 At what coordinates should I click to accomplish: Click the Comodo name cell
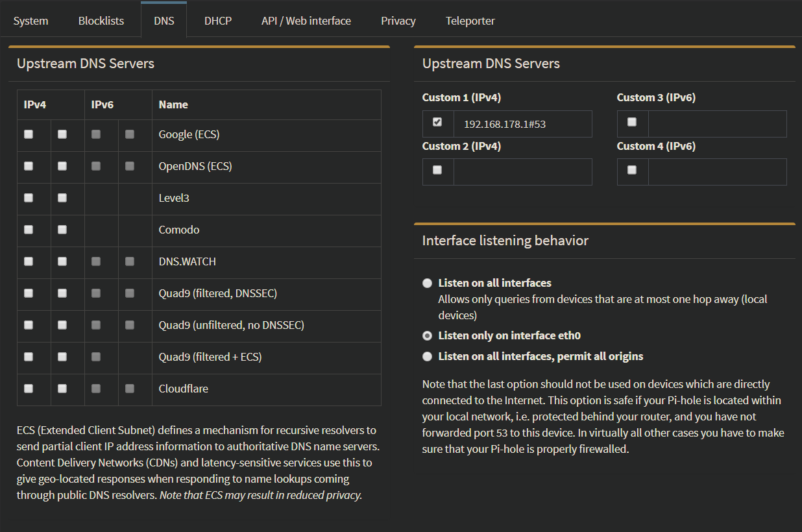click(267, 230)
